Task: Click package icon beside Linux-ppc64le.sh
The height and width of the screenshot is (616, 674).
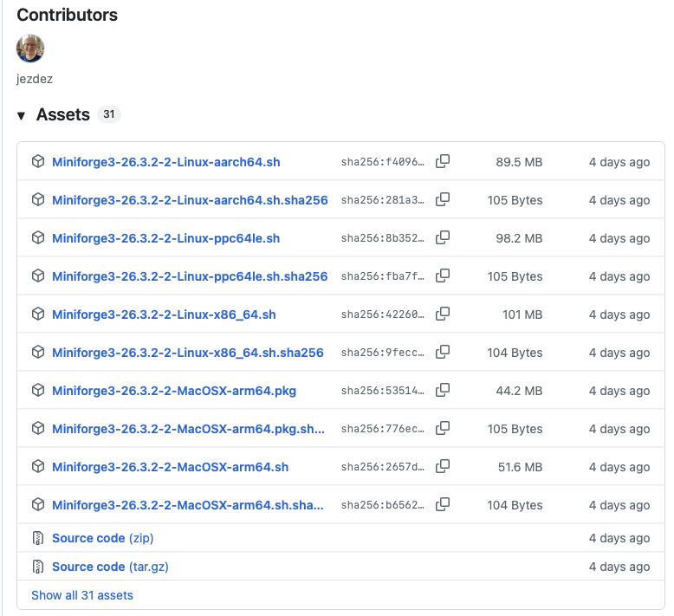Action: coord(38,237)
